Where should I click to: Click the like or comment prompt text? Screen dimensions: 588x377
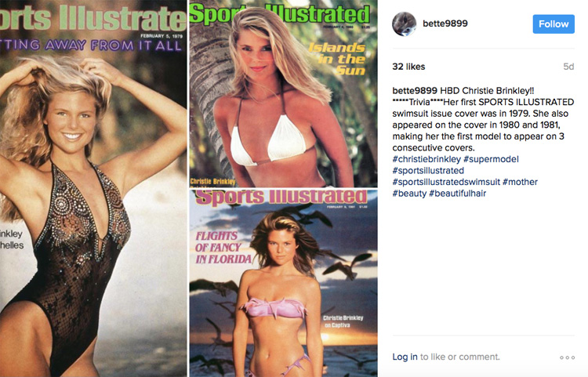tap(459, 357)
